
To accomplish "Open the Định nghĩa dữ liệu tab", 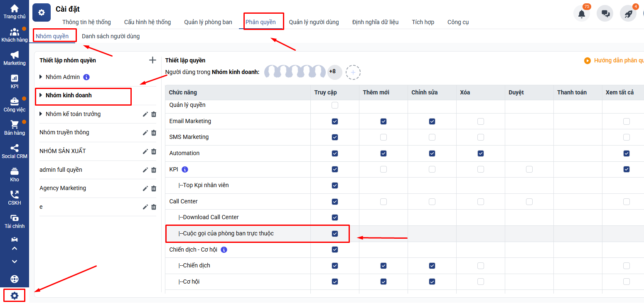I will (x=375, y=22).
